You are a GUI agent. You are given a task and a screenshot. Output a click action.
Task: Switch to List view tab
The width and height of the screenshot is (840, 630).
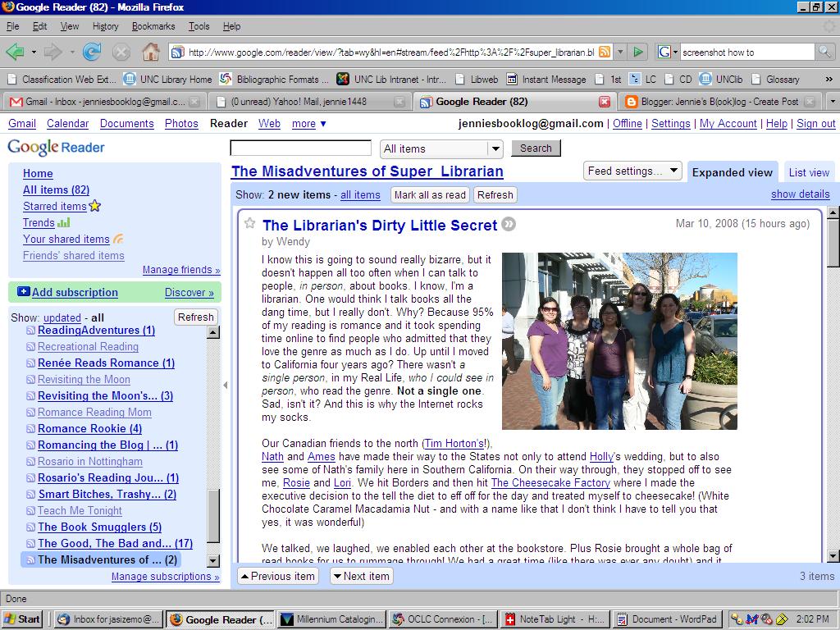tap(809, 172)
